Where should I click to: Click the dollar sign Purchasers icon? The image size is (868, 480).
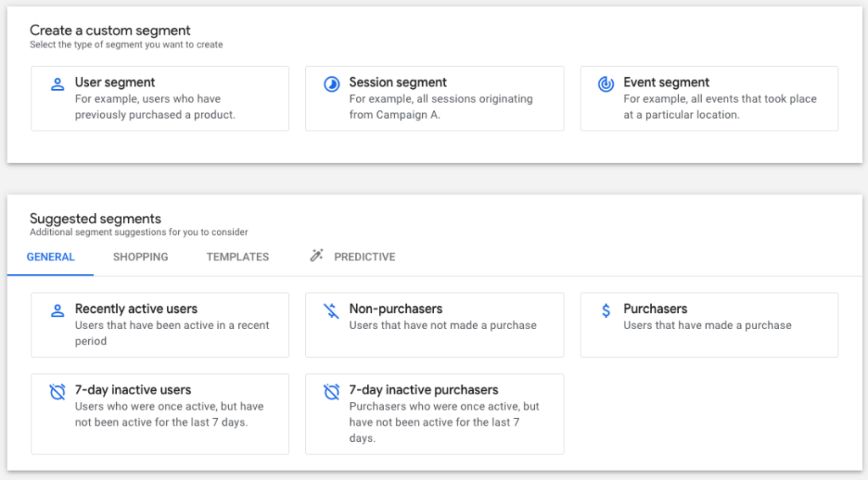[x=605, y=310]
